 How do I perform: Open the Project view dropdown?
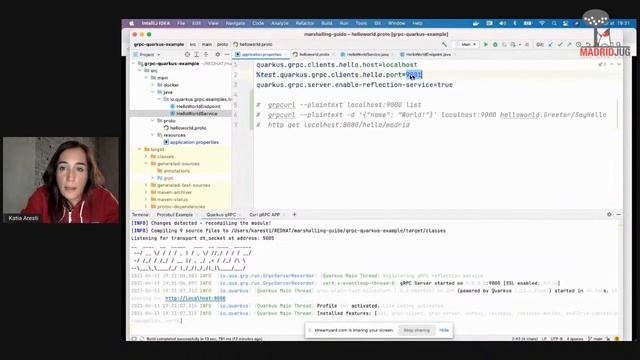click(x=147, y=54)
